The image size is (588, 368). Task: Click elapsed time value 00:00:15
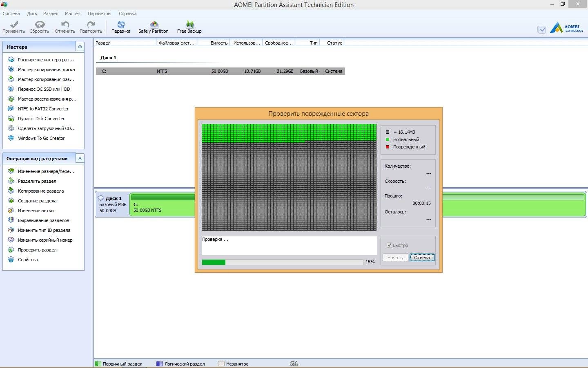tap(421, 203)
